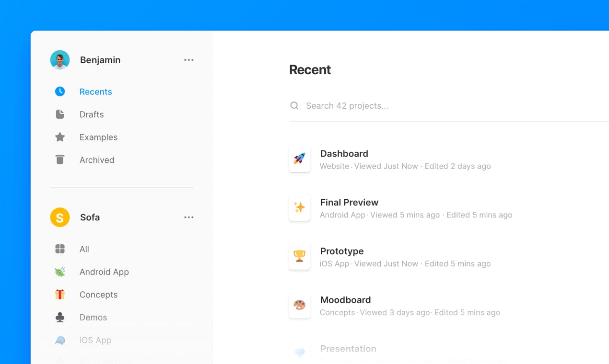Show All projects in Sofa
This screenshot has height=364, width=609.
point(84,249)
